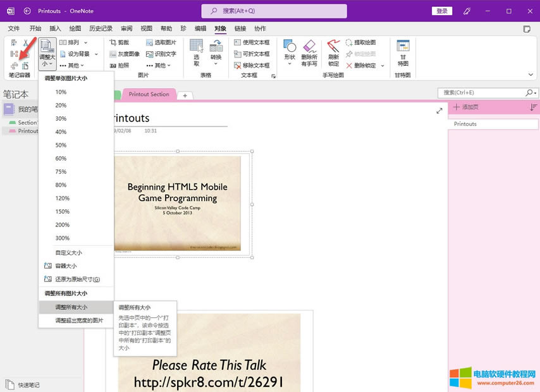Switch to the 绘图 ribbon tab
Screen dimensions: 540x392
(75, 28)
